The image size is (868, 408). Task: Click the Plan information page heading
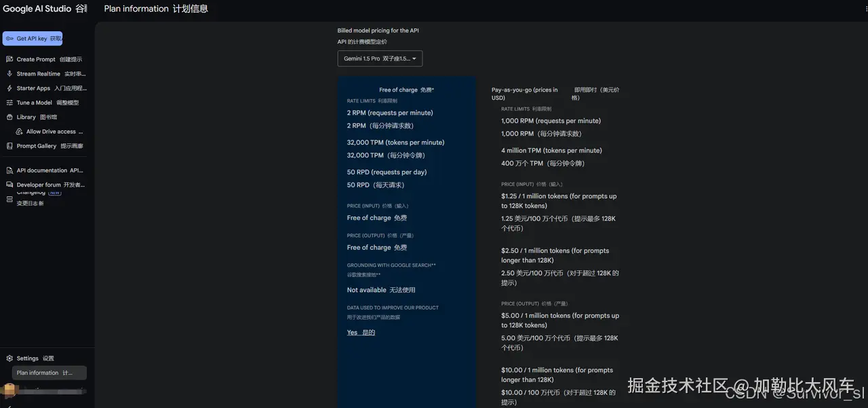[156, 9]
